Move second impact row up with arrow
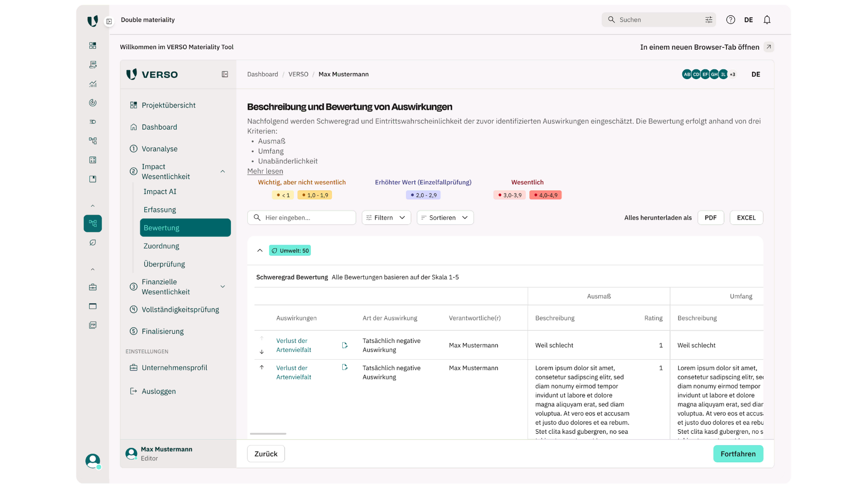 tap(262, 367)
